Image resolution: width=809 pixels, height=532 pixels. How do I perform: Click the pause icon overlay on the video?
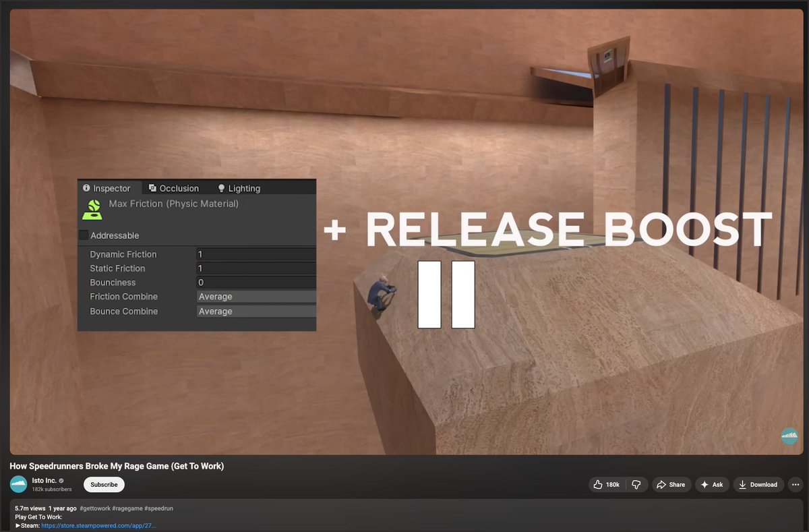coord(446,295)
